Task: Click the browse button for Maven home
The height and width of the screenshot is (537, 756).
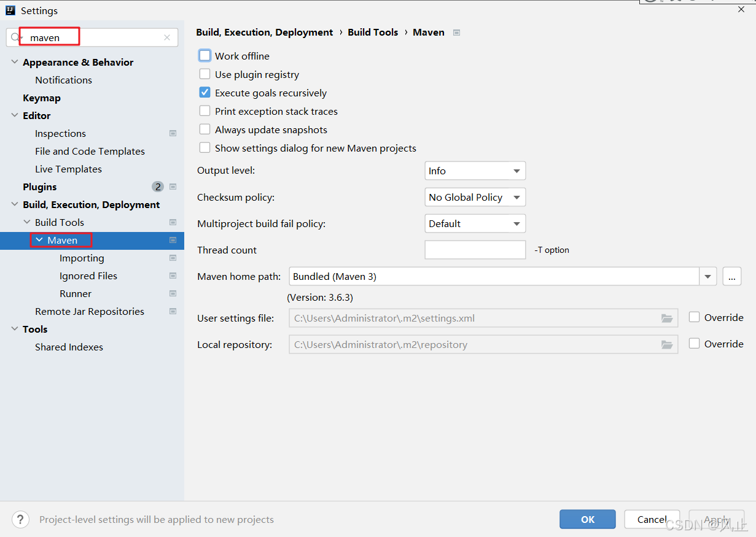Action: click(731, 276)
